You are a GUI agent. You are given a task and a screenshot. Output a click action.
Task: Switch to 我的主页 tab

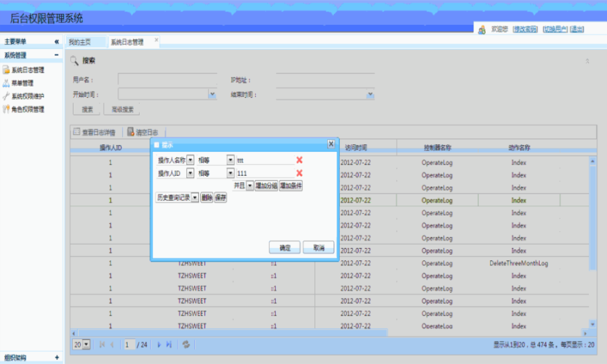click(80, 42)
